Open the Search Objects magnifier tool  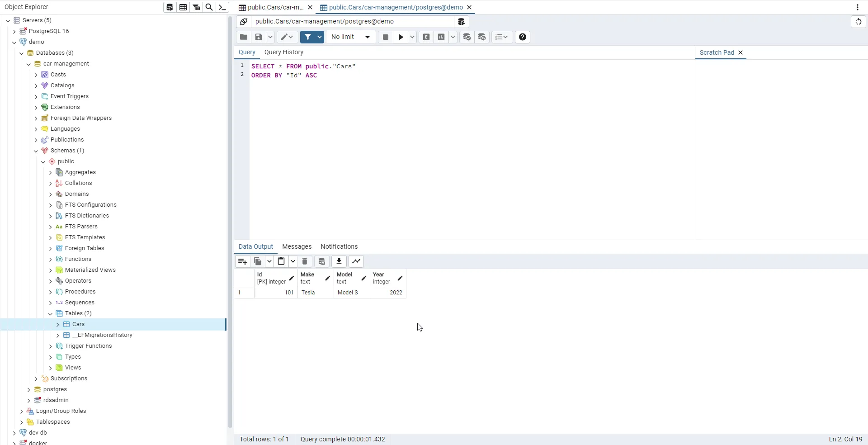pyautogui.click(x=209, y=7)
